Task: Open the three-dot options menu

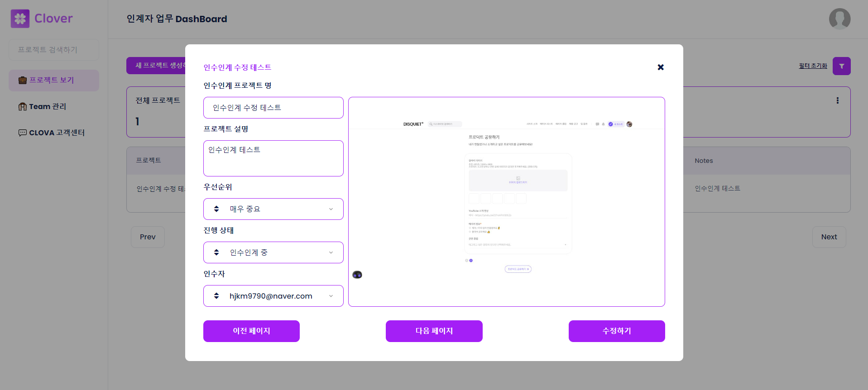Action: [x=837, y=100]
